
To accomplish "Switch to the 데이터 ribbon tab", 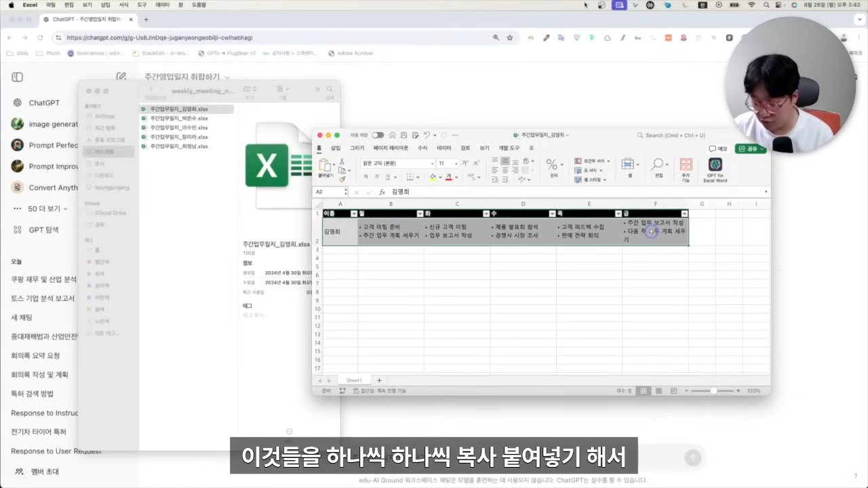I will point(442,148).
